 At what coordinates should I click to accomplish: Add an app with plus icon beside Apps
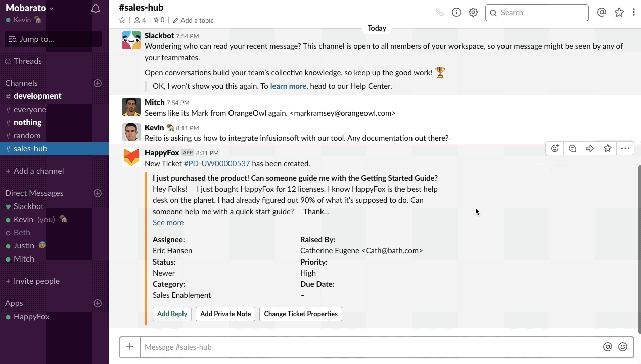tap(98, 303)
